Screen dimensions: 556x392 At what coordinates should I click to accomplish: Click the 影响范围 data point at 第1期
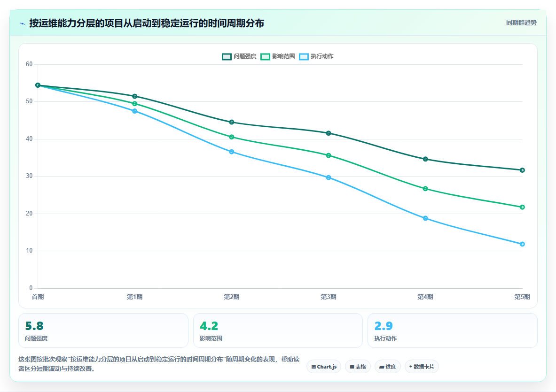pyautogui.click(x=135, y=104)
